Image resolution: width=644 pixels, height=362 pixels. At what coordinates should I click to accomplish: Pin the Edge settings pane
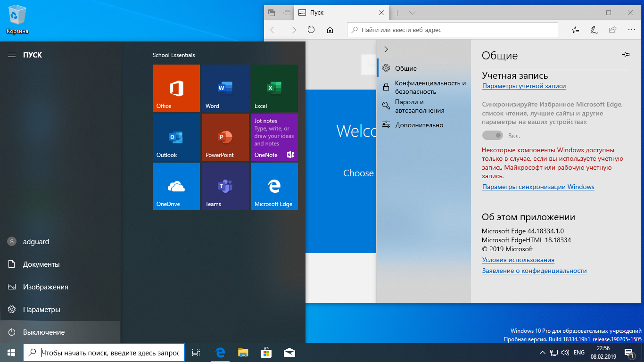[626, 55]
